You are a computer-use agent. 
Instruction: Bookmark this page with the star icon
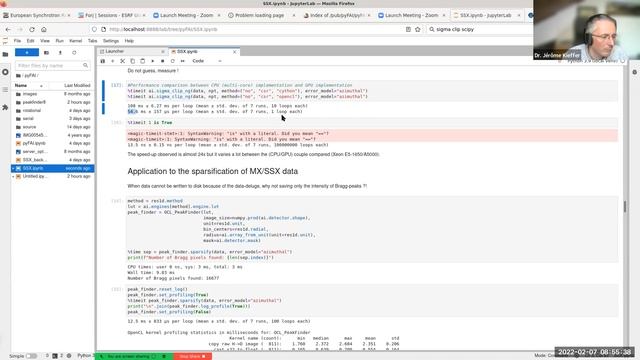click(x=418, y=29)
